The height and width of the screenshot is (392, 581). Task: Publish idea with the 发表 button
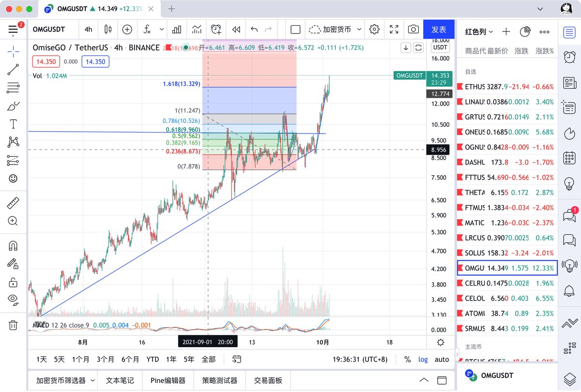(439, 30)
